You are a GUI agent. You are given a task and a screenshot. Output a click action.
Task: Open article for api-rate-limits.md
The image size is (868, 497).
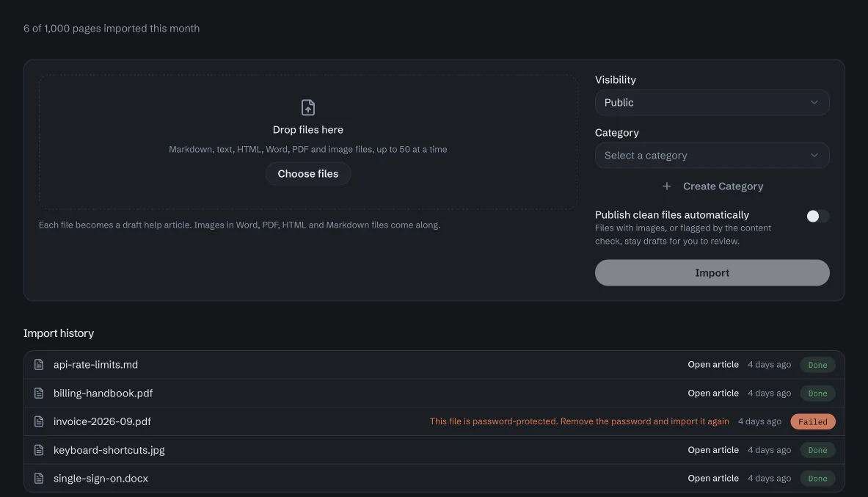coord(713,365)
